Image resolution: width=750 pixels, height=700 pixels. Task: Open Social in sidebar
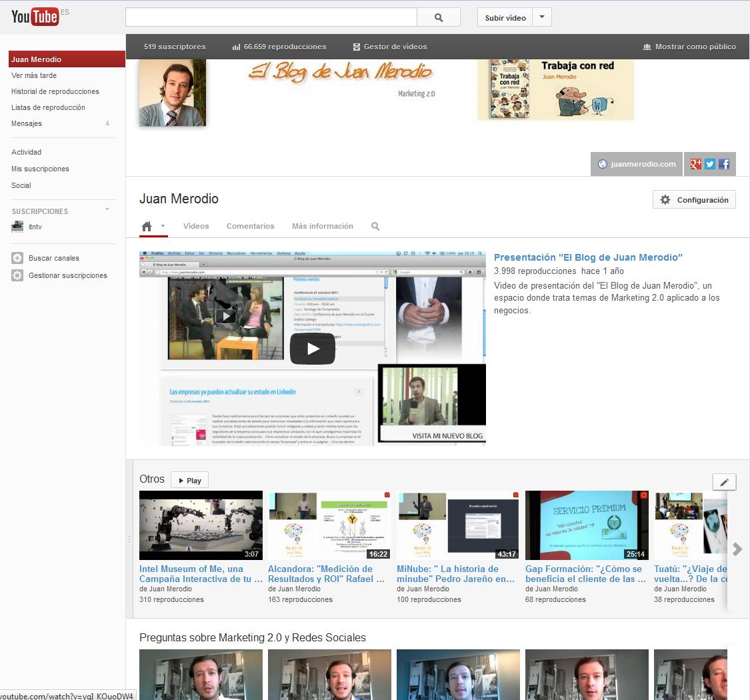[21, 185]
